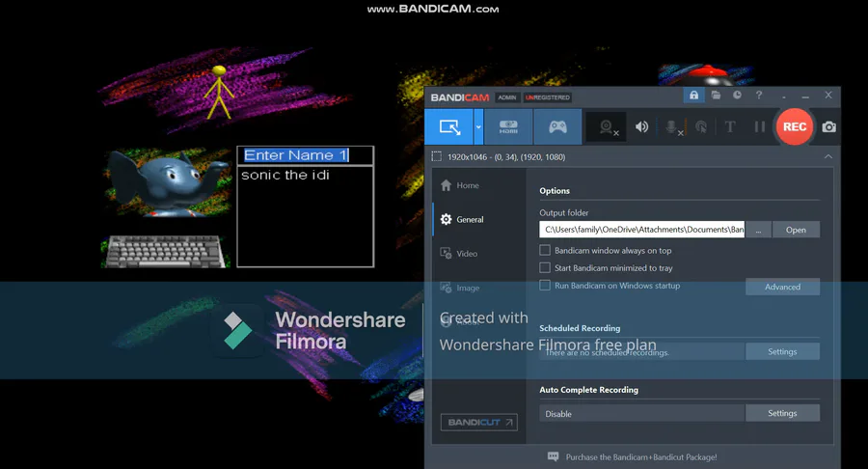Click the keyboard image in game
868x469 pixels.
[164, 252]
